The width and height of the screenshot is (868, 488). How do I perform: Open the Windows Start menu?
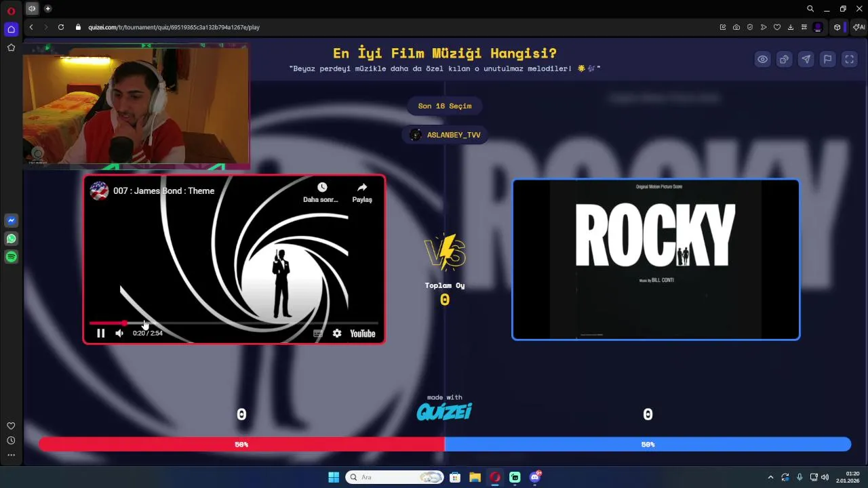click(x=334, y=477)
